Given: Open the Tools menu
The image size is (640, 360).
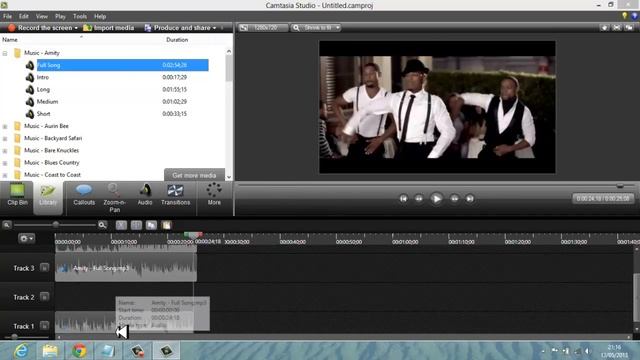Looking at the screenshot, I should point(80,16).
